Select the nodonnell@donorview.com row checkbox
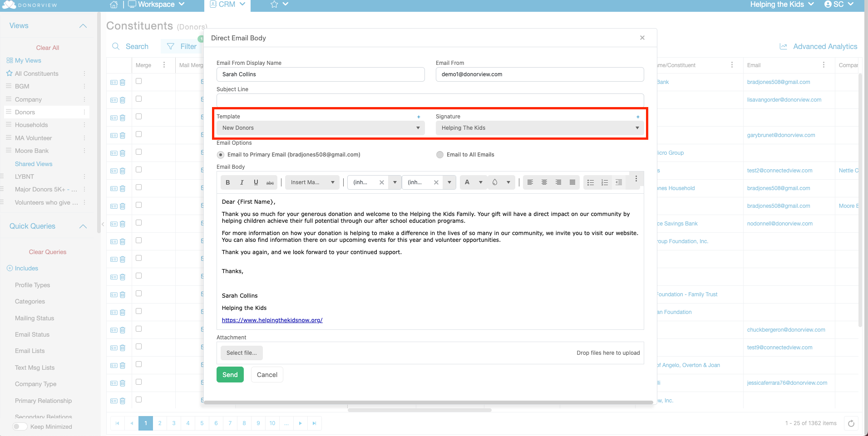868x436 pixels. pyautogui.click(x=139, y=223)
